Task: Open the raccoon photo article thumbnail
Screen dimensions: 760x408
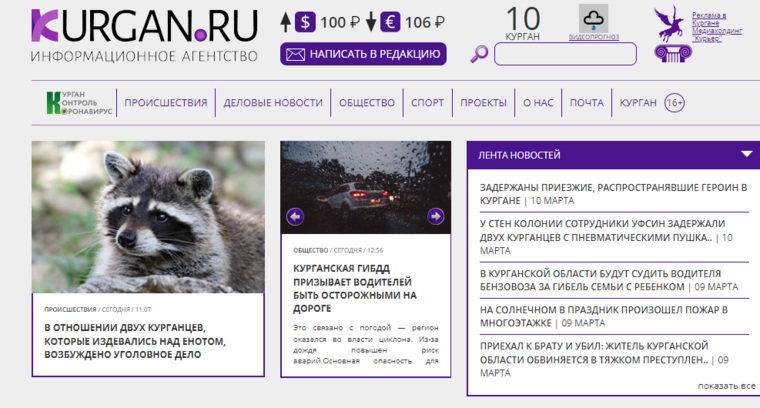Action: [x=148, y=217]
